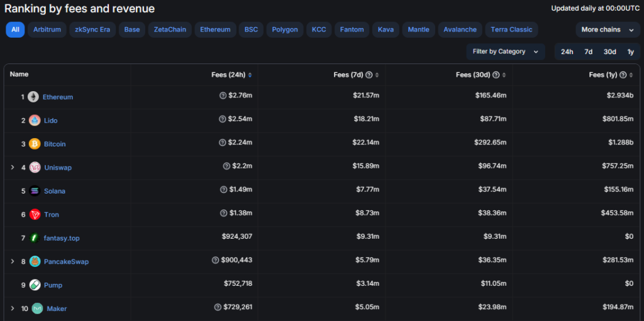Image resolution: width=644 pixels, height=321 pixels.
Task: Select the 24h time range toggle
Action: 567,52
